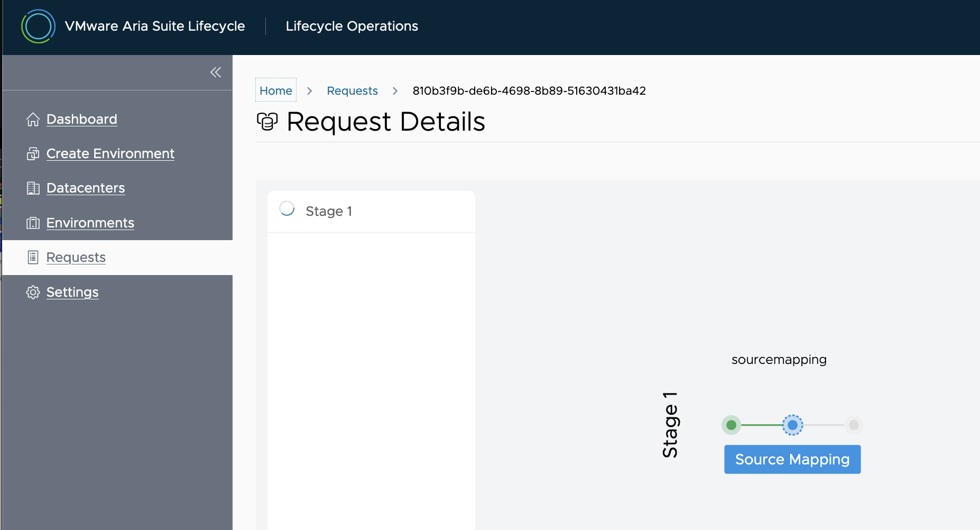Click the Environments icon in sidebar
This screenshot has width=980, height=530.
[33, 223]
